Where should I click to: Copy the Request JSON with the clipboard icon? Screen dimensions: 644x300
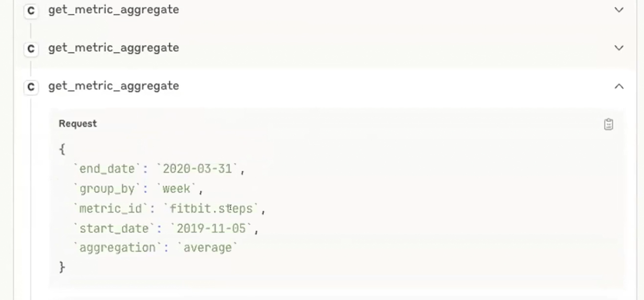tap(608, 124)
